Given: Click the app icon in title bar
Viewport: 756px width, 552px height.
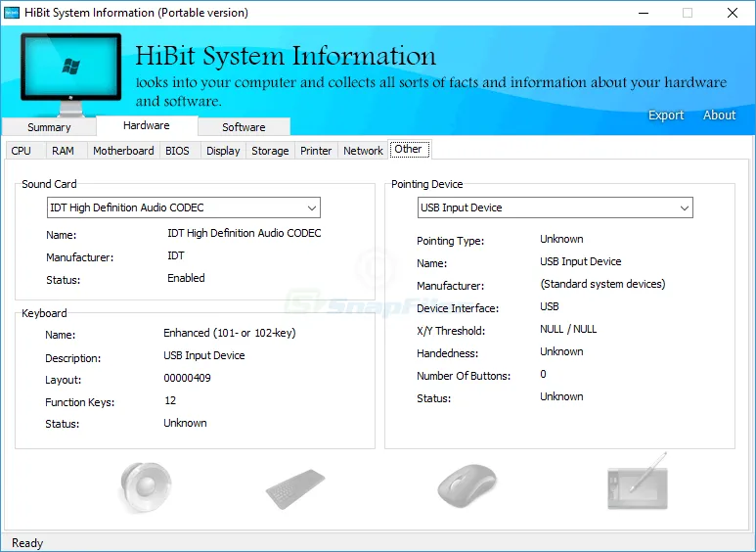Looking at the screenshot, I should click(12, 13).
